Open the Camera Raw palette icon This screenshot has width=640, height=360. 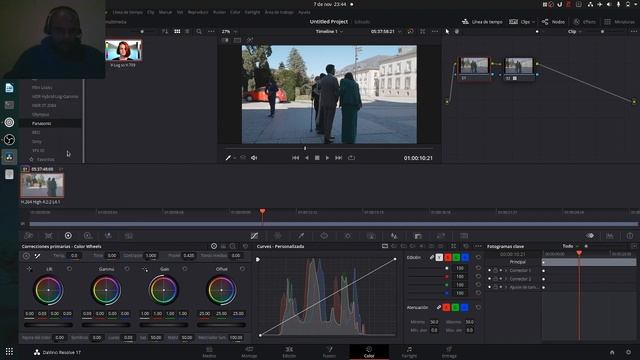(28, 236)
